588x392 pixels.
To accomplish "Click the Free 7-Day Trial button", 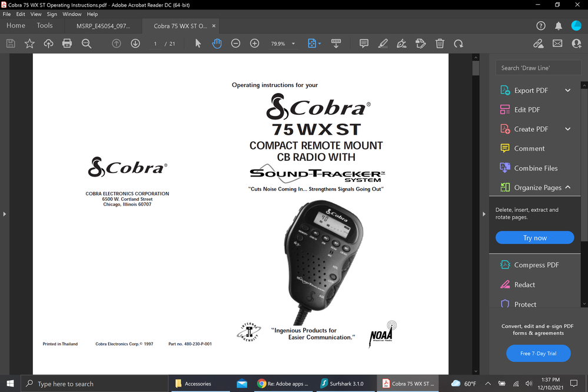I will 539,353.
